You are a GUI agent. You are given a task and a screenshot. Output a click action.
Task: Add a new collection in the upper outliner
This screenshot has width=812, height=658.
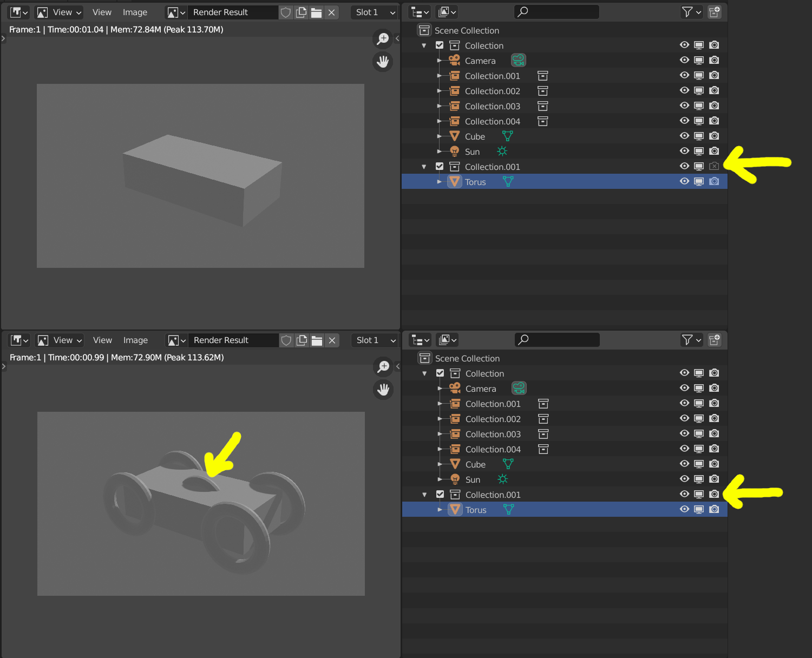714,12
